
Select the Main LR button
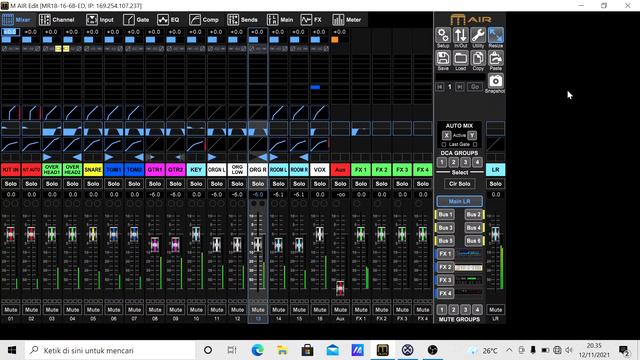460,201
